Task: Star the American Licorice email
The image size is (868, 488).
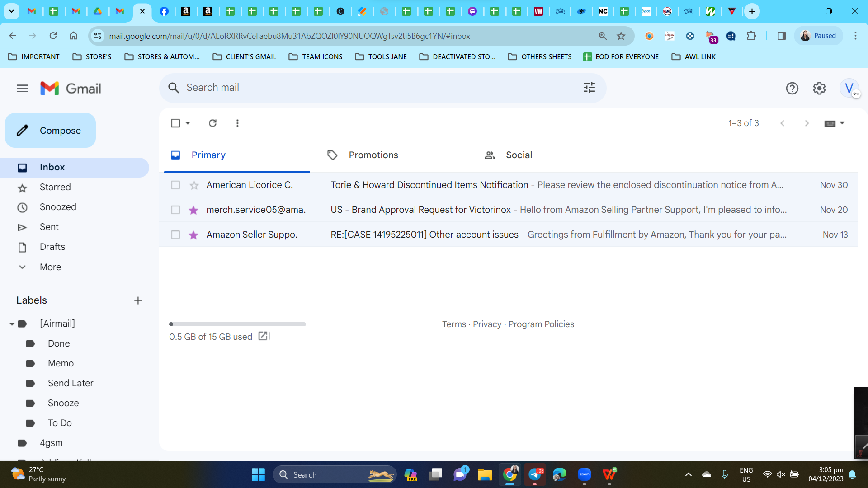Action: click(194, 185)
